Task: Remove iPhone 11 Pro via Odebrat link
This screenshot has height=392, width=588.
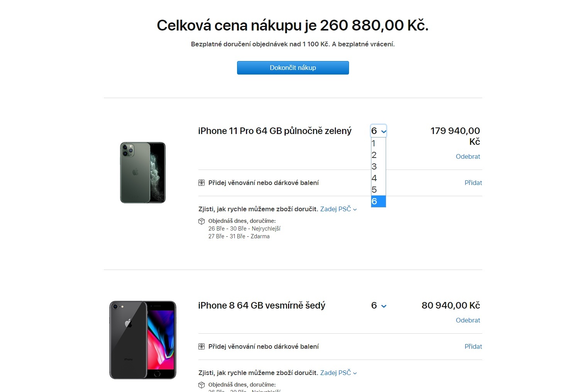Action: click(468, 156)
